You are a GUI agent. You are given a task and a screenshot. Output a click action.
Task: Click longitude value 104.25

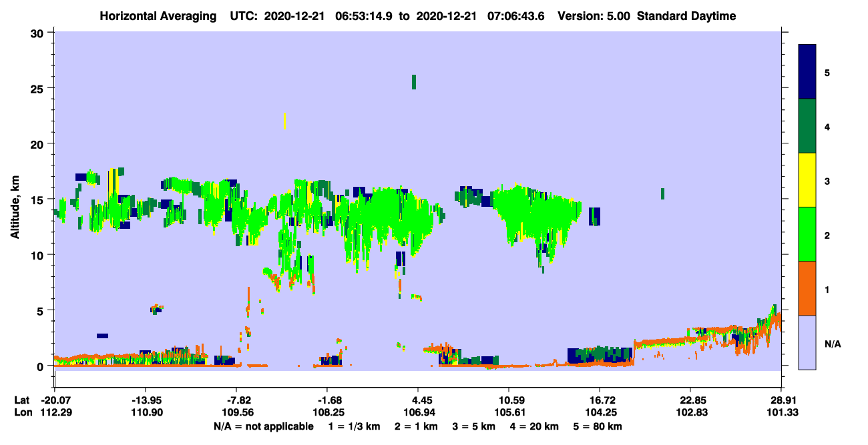click(x=600, y=413)
